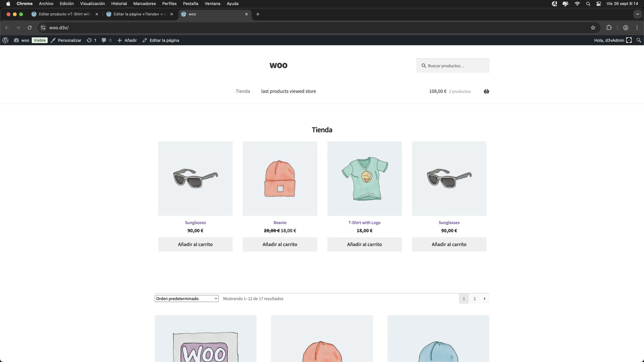This screenshot has height=362, width=644.
Task: Open the Orden predeterminado sorting dropdown
Action: [187, 299]
